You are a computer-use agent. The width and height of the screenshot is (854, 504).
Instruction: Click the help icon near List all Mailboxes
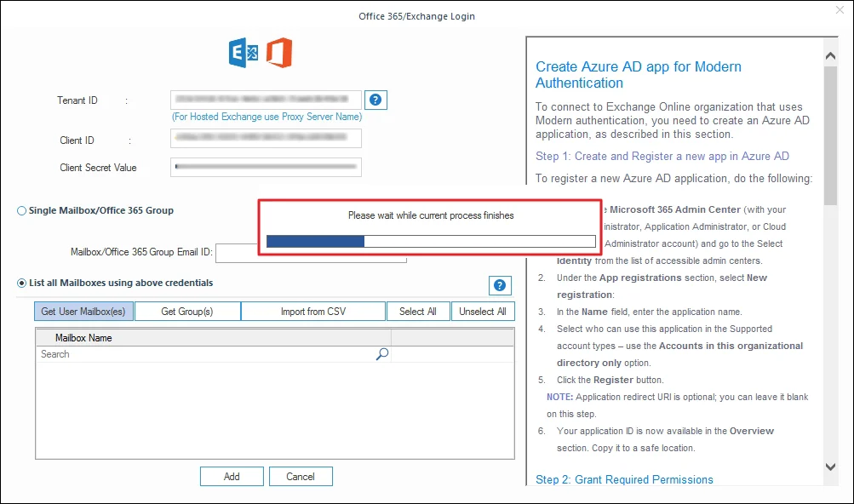pyautogui.click(x=500, y=285)
